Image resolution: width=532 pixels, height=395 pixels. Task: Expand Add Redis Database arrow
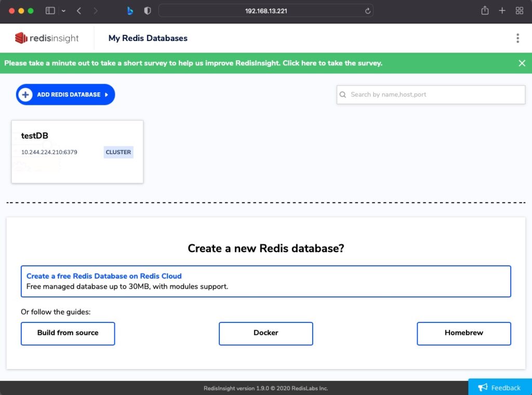click(x=106, y=94)
